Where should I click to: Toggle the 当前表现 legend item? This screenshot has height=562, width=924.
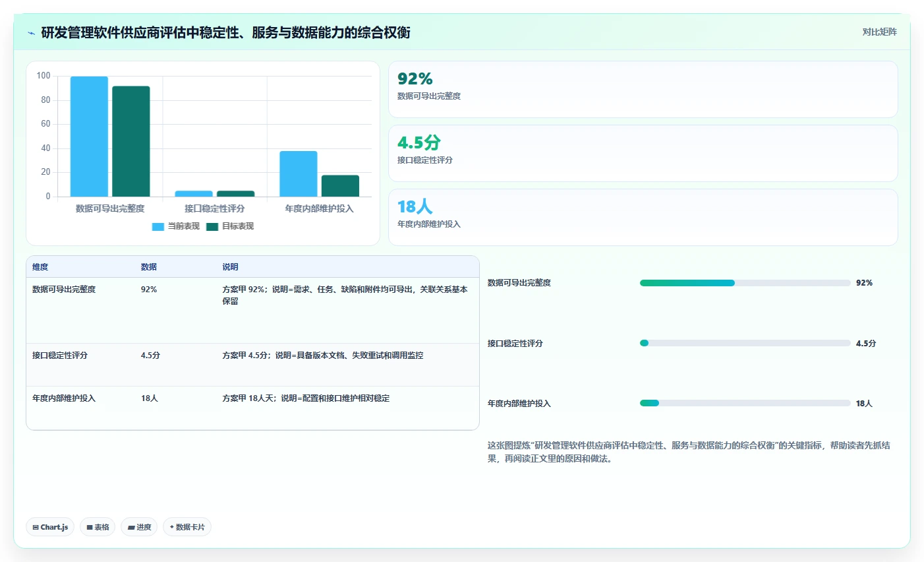[175, 226]
